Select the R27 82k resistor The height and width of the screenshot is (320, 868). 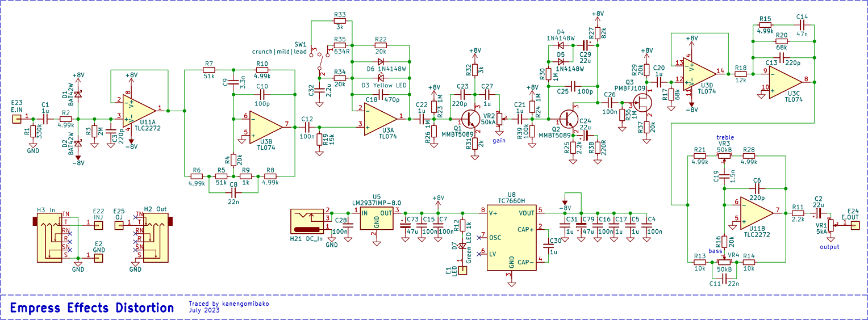pyautogui.click(x=598, y=33)
